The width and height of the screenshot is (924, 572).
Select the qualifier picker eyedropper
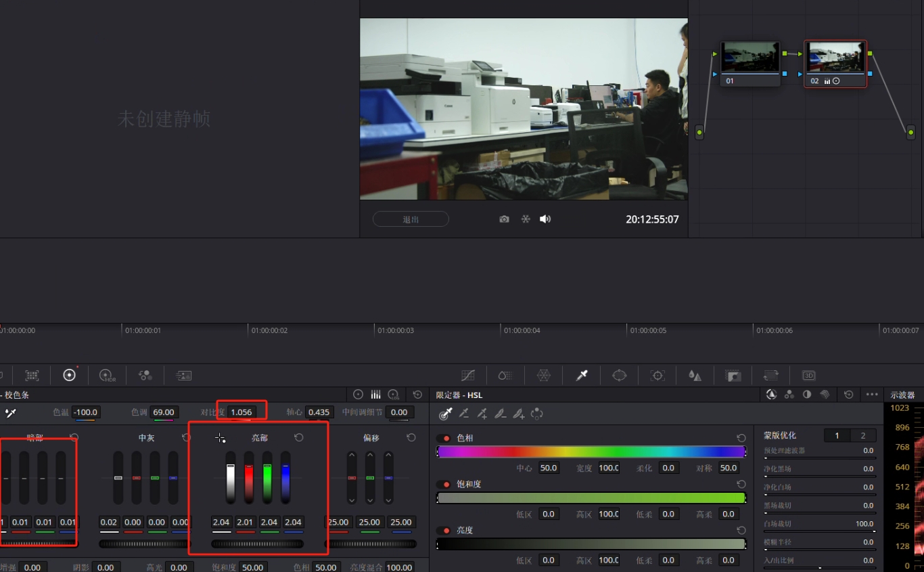[445, 413]
